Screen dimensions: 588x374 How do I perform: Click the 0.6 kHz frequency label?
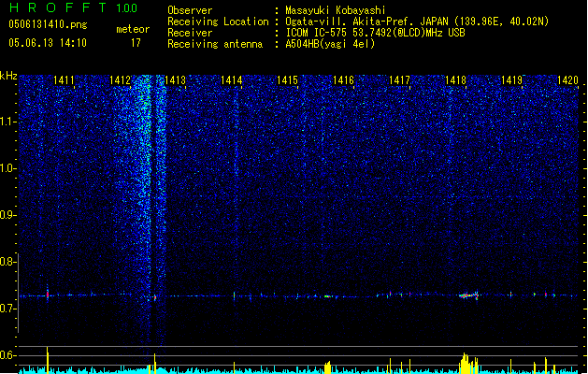[x=7, y=355]
